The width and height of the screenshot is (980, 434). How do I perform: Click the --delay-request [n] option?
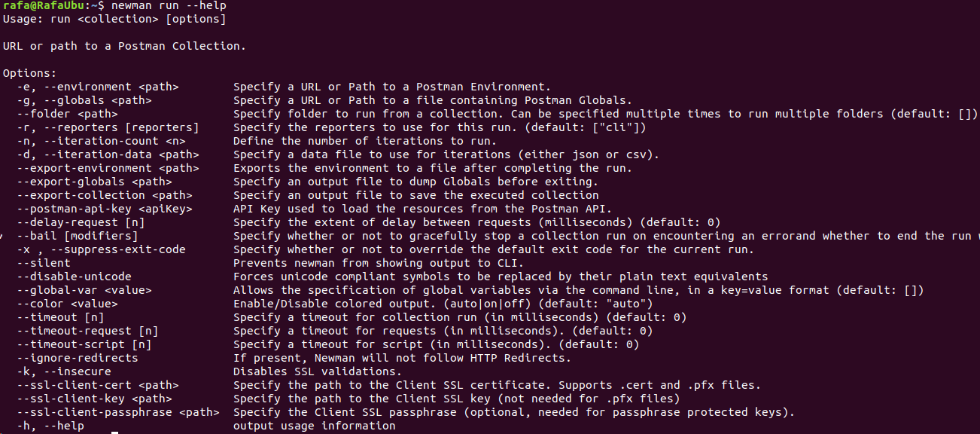pyautogui.click(x=81, y=222)
